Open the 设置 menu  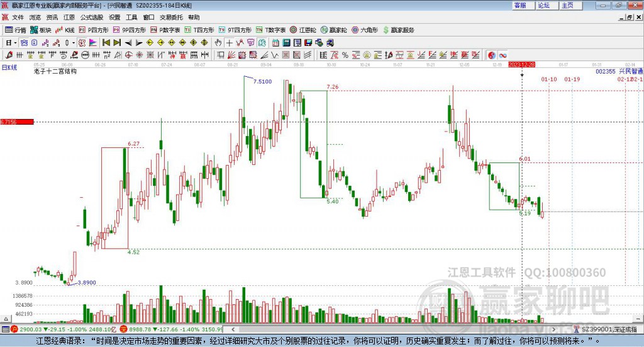(x=114, y=17)
